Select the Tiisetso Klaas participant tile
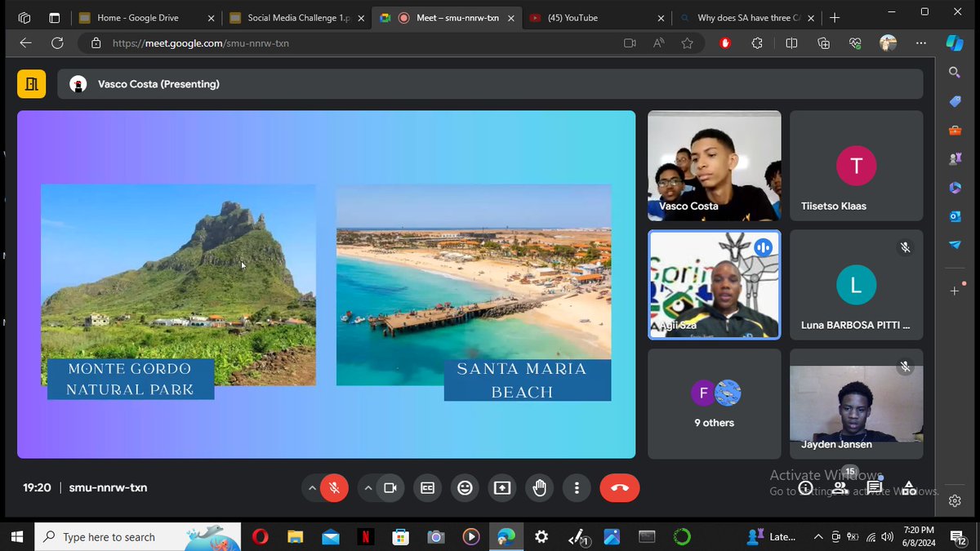Image resolution: width=980 pixels, height=551 pixels. tap(857, 166)
